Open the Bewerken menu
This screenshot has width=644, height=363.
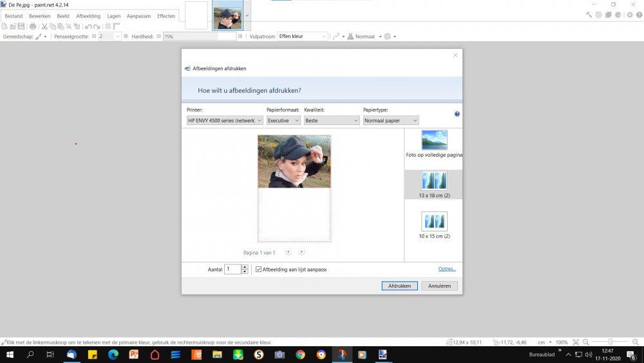[39, 16]
